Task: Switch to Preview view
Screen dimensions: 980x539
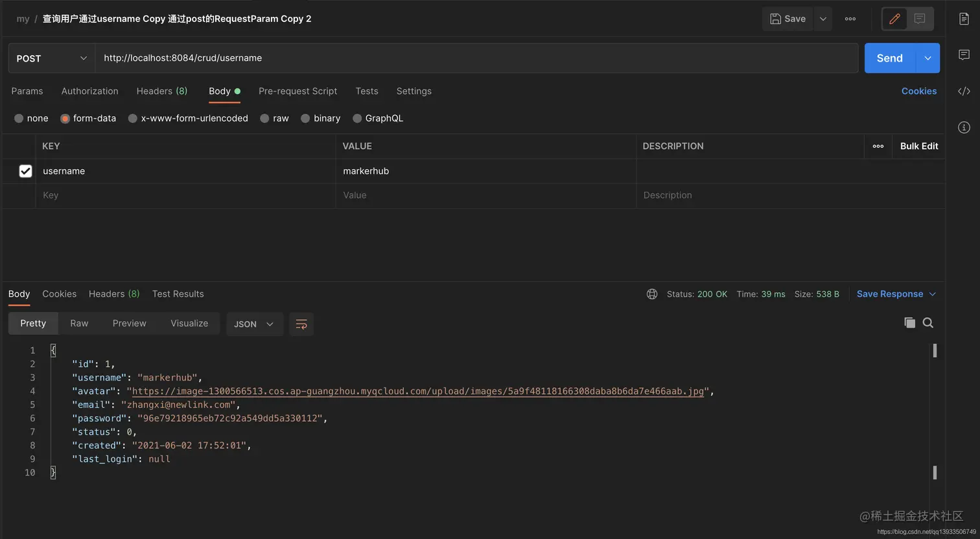Action: [130, 323]
